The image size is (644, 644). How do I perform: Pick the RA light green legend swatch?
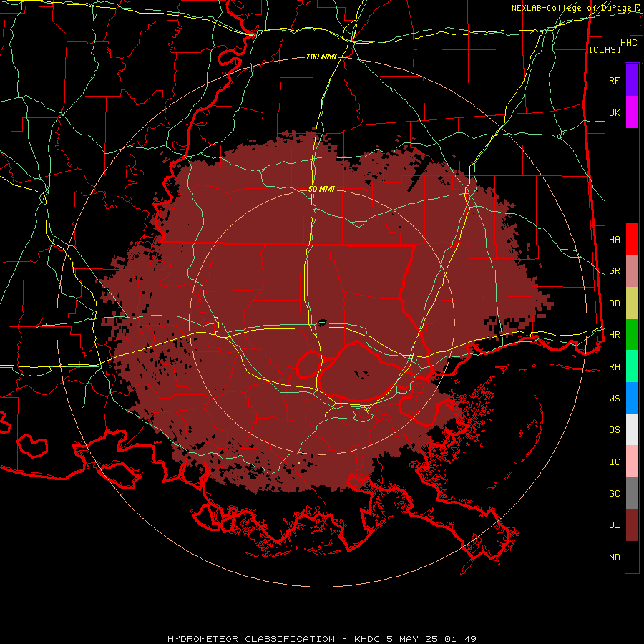point(632,366)
